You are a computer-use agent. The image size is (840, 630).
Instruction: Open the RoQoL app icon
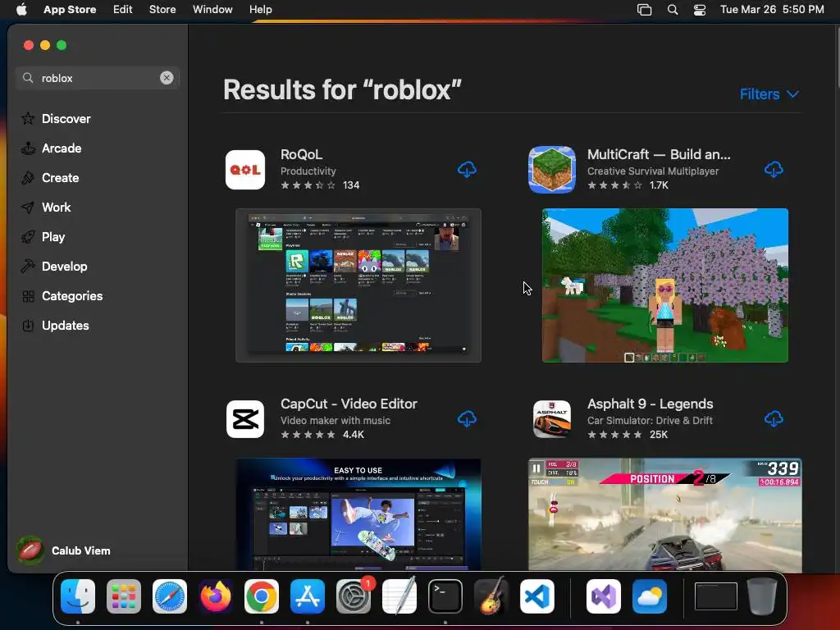[244, 170]
